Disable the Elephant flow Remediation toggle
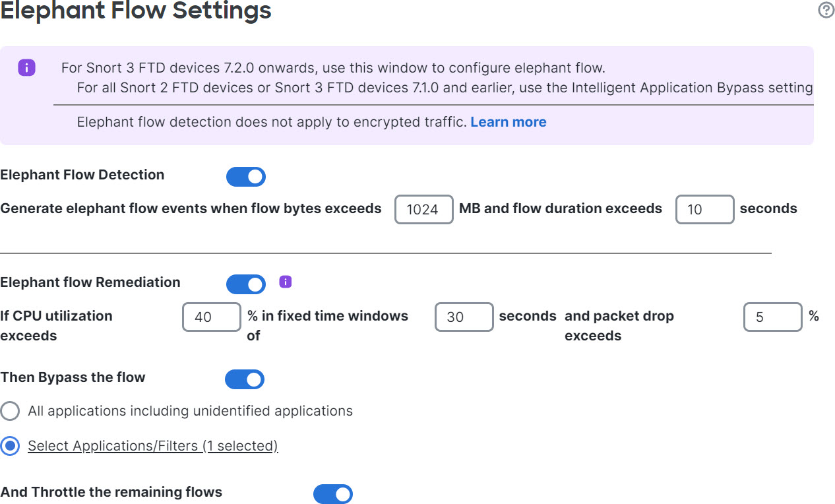835x504 pixels. 246,284
